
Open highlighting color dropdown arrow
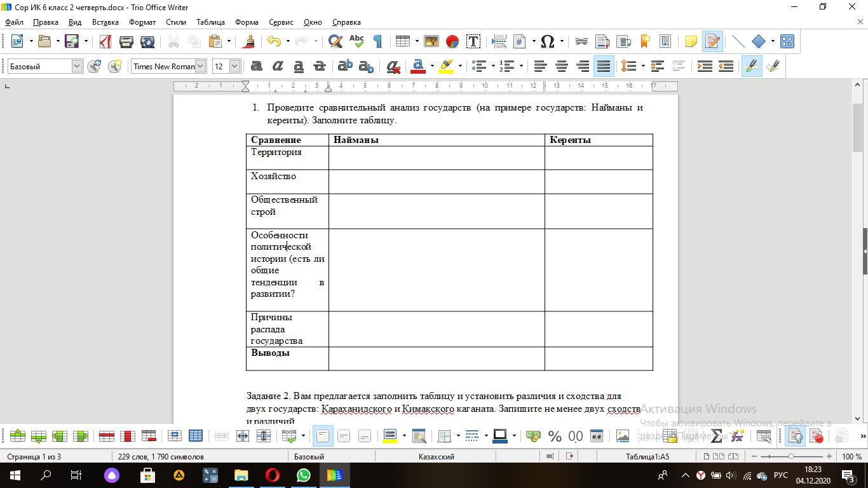pyautogui.click(x=460, y=66)
